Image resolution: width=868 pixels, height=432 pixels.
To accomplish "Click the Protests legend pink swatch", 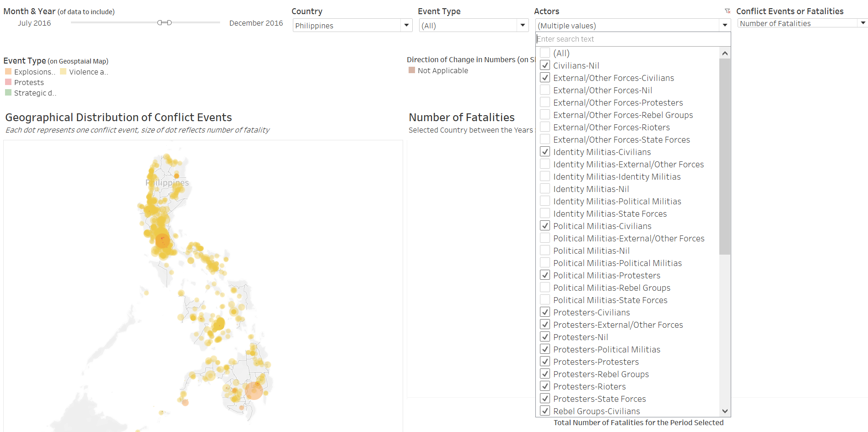I will point(8,82).
